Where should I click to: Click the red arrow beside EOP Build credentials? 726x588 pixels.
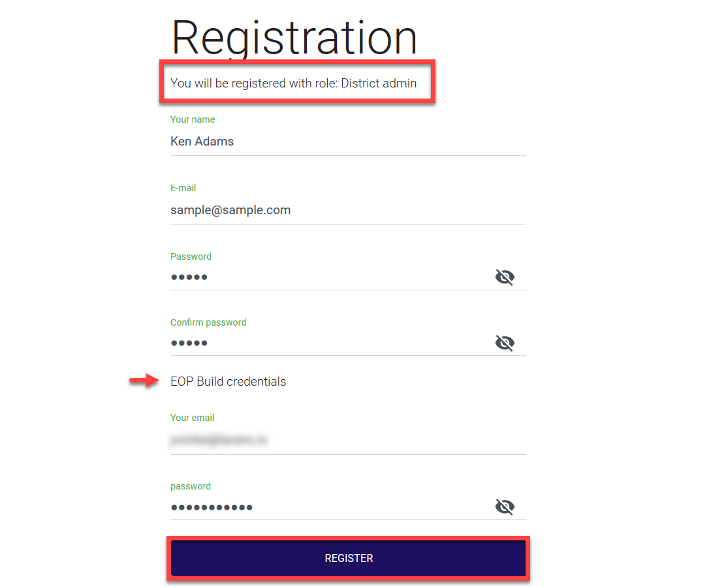[143, 381]
